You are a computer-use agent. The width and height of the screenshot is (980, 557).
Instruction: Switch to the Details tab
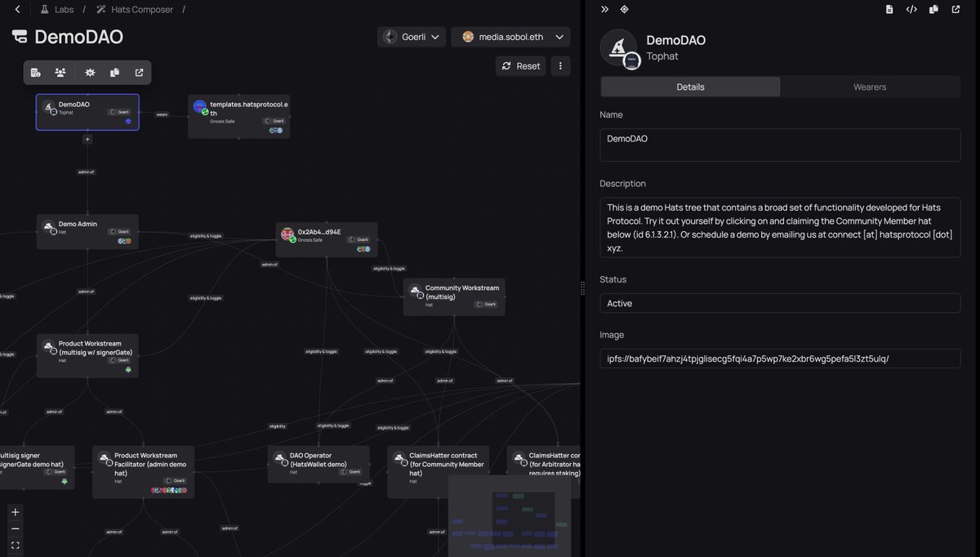pyautogui.click(x=691, y=87)
